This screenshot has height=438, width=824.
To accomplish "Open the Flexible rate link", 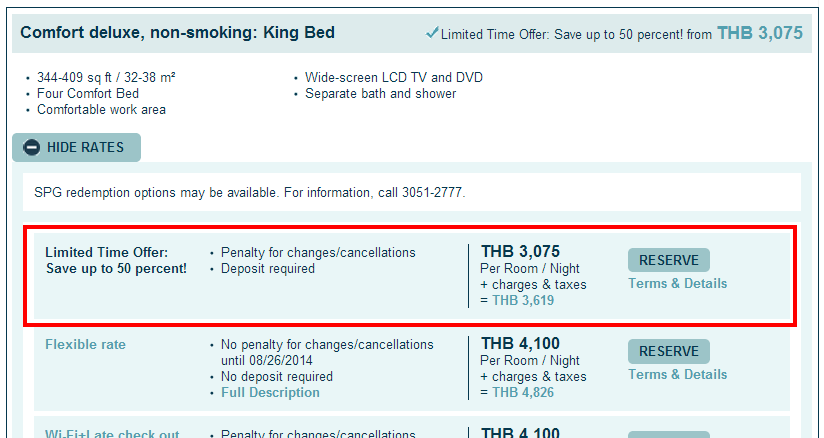I will click(85, 344).
